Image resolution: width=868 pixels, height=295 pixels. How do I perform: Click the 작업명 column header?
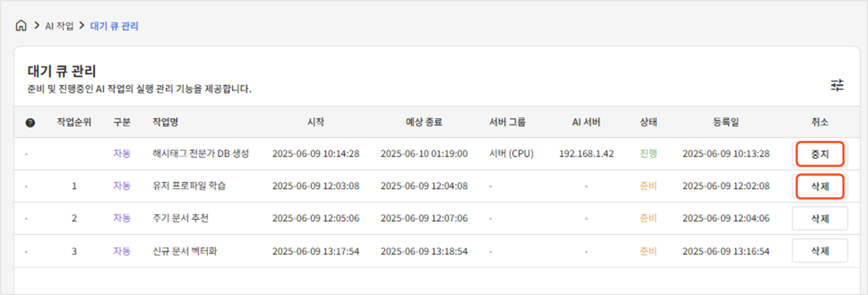[165, 122]
